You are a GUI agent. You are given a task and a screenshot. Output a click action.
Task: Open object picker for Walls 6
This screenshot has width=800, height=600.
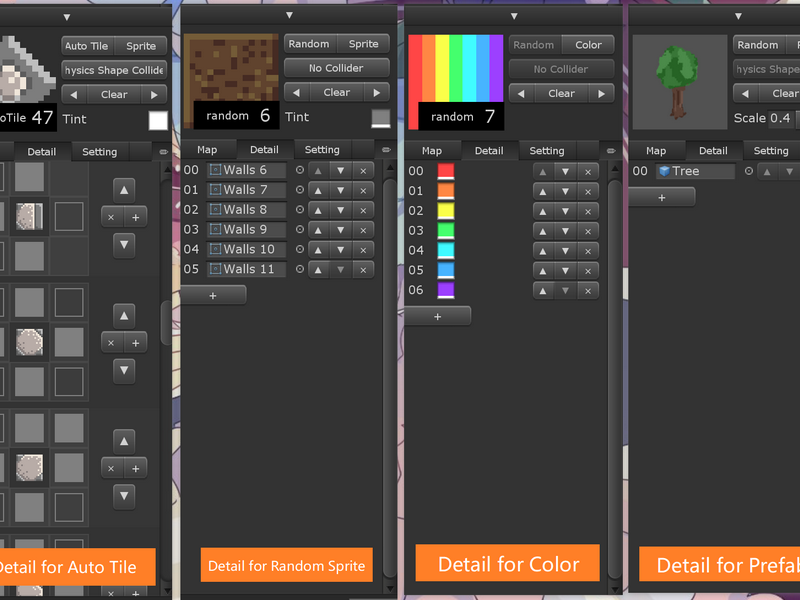300,170
